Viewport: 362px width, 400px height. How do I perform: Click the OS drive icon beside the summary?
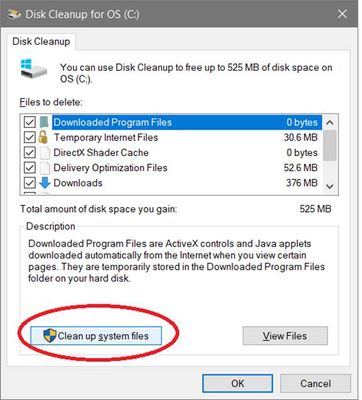33,69
